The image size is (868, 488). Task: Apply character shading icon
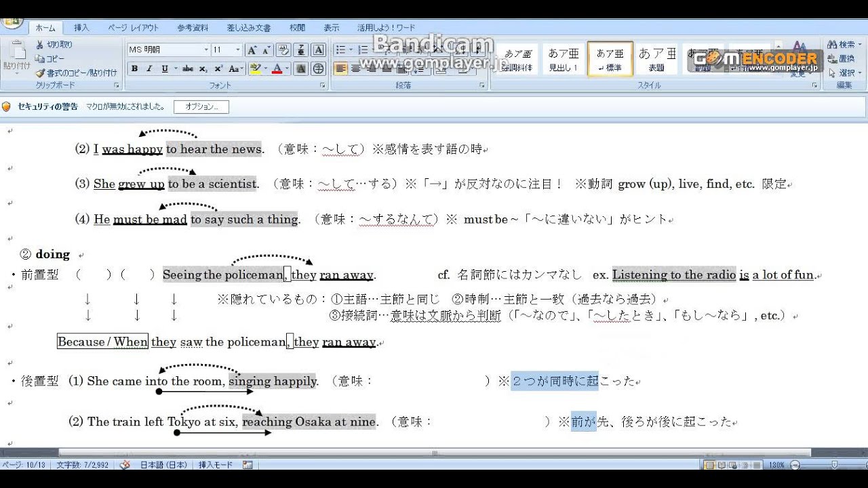click(x=301, y=69)
